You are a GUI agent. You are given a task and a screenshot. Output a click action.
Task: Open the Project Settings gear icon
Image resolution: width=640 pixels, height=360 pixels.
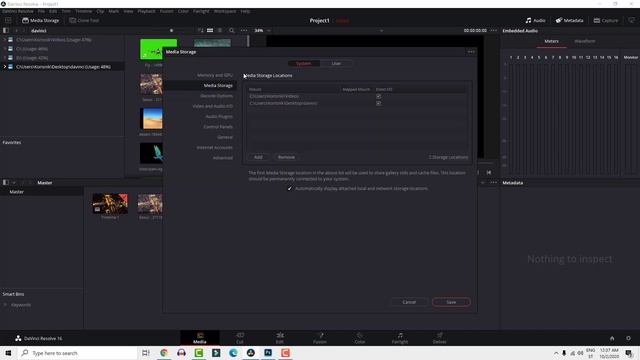(x=628, y=338)
